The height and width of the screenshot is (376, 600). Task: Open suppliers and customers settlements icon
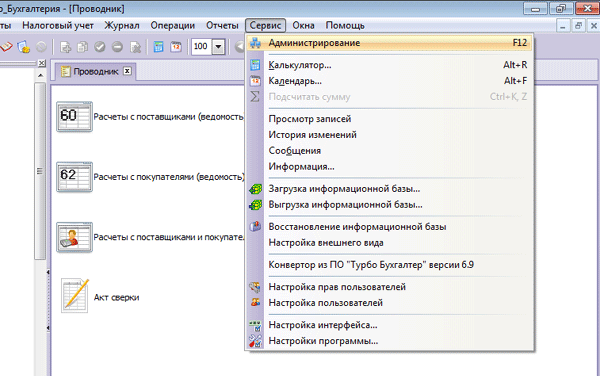(74, 237)
